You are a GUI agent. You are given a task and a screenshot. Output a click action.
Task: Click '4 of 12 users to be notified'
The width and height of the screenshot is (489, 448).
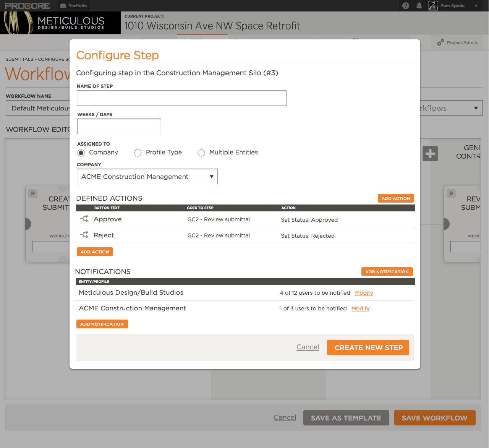(x=315, y=293)
